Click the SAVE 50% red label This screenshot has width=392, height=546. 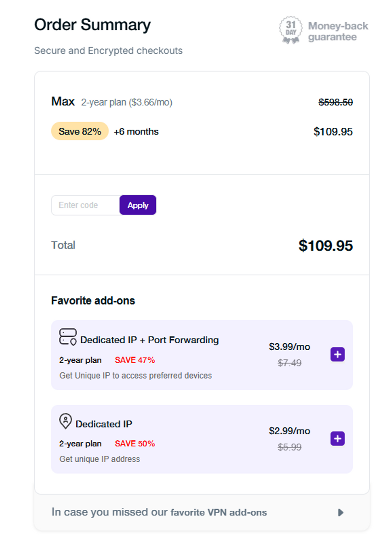click(x=135, y=444)
